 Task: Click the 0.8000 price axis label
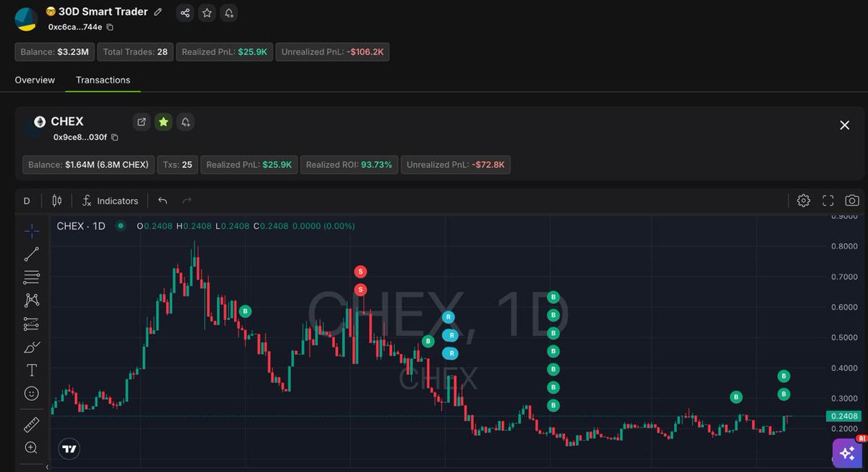pos(844,246)
